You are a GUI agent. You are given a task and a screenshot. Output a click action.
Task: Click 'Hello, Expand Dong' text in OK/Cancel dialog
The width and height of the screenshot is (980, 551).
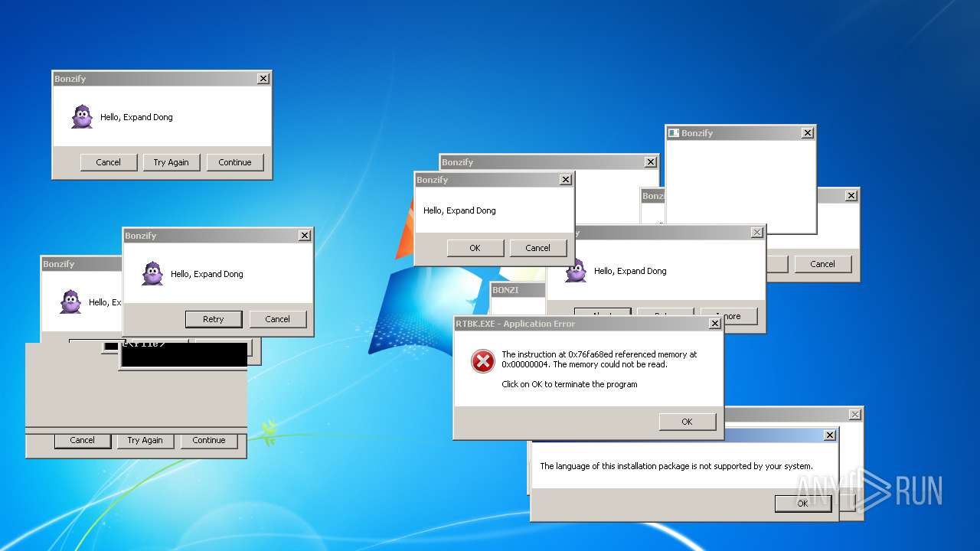click(x=459, y=210)
